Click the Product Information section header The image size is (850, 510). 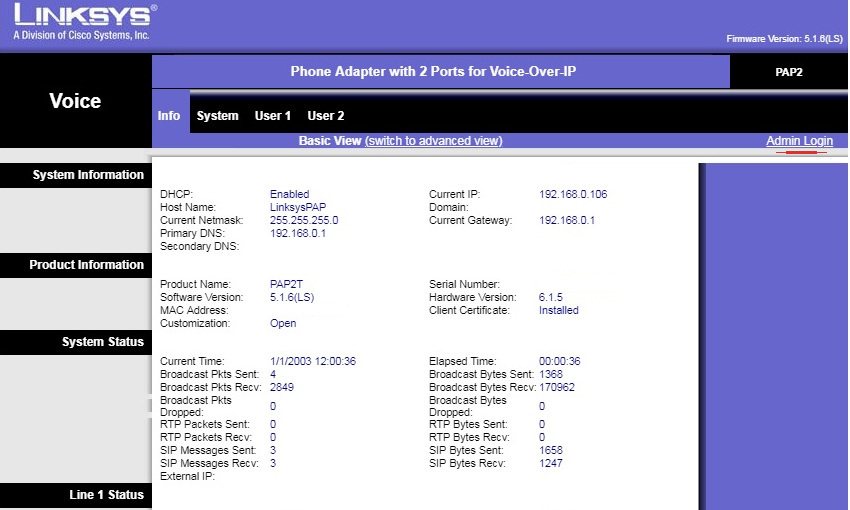click(76, 265)
